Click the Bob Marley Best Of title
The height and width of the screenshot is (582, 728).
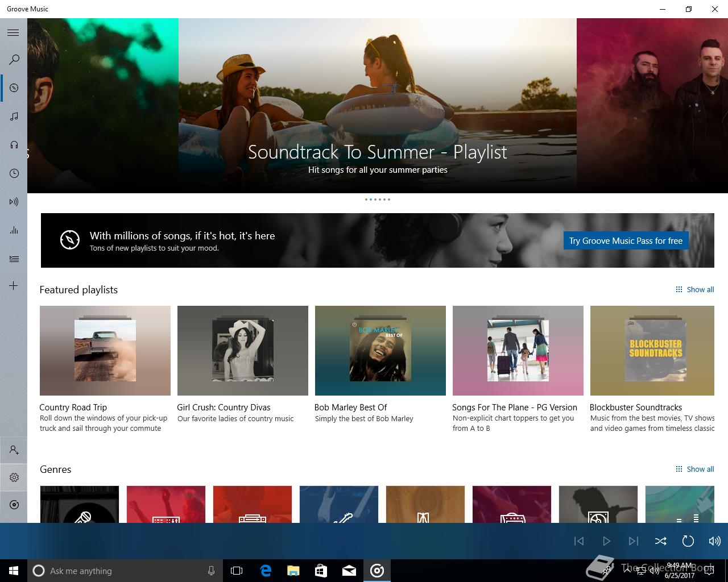click(x=350, y=407)
